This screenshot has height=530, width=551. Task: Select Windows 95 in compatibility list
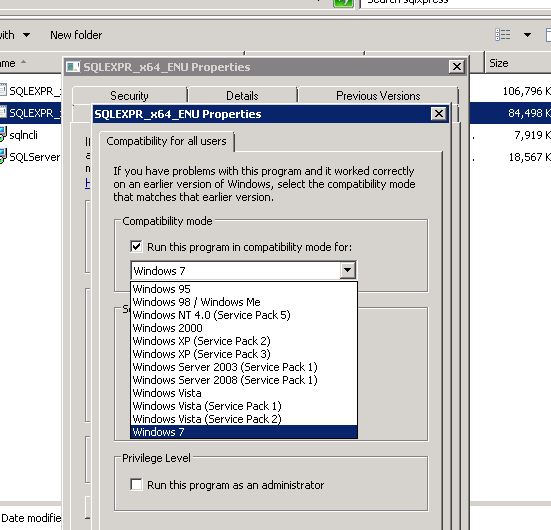pyautogui.click(x=244, y=289)
